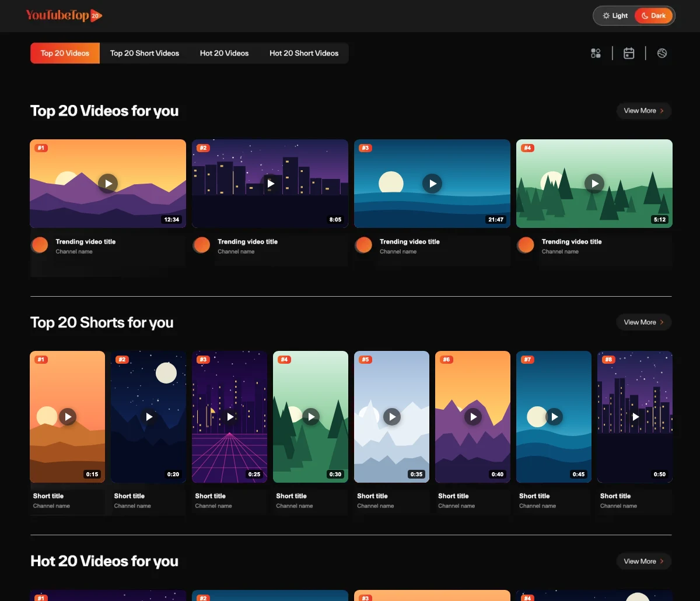
Task: Click the globe region icon
Action: coord(662,53)
